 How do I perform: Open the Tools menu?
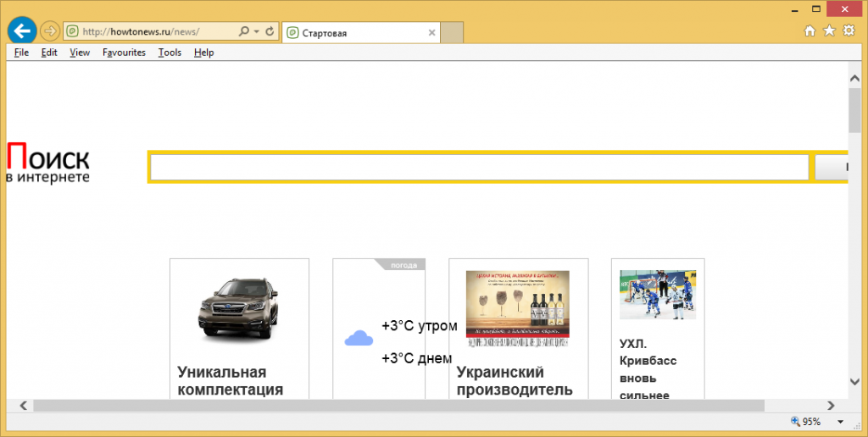(170, 53)
